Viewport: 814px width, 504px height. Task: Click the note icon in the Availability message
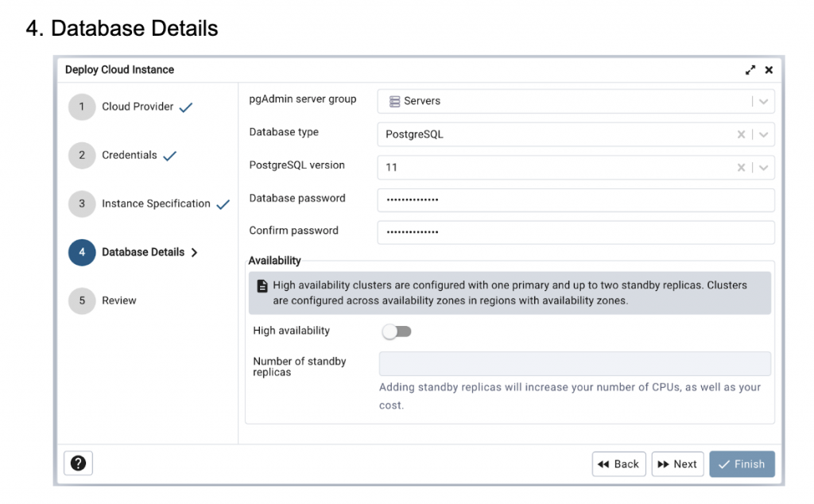coord(262,285)
